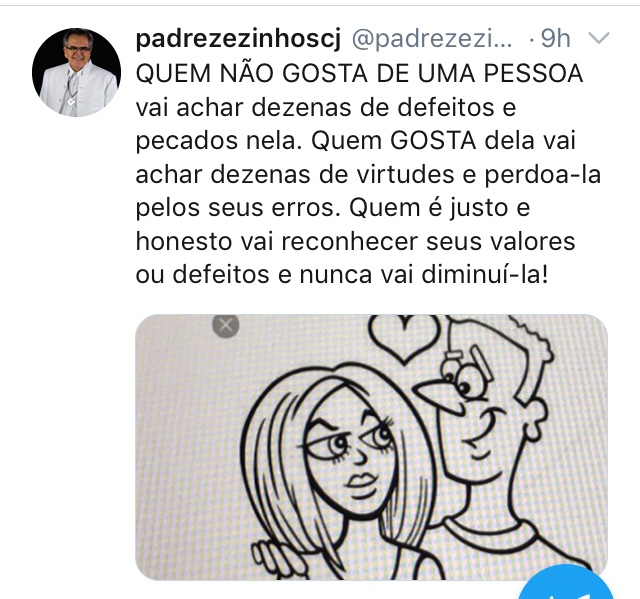Click the line "vai achar dezenas de defeitos e"
This screenshot has height=599, width=640.
326,108
